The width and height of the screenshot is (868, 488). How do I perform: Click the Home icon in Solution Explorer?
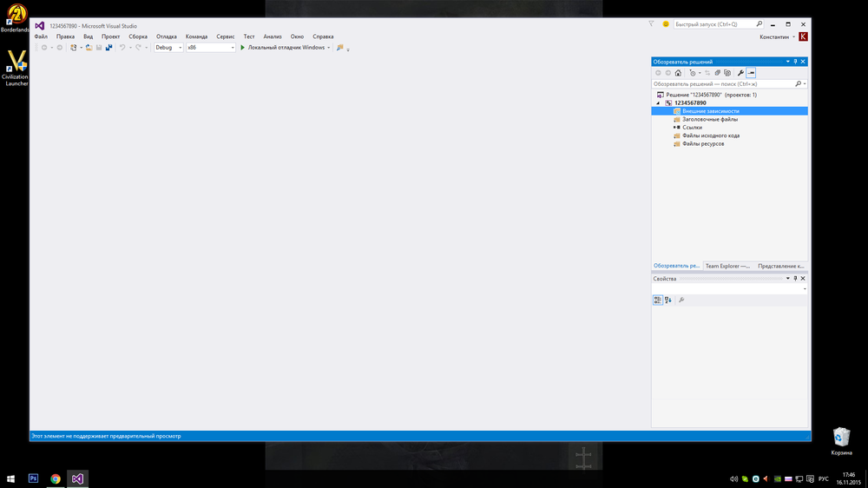[678, 73]
